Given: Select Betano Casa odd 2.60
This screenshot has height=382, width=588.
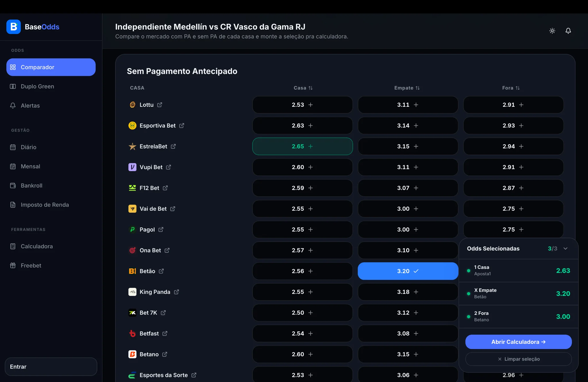Looking at the screenshot, I should (x=302, y=354).
